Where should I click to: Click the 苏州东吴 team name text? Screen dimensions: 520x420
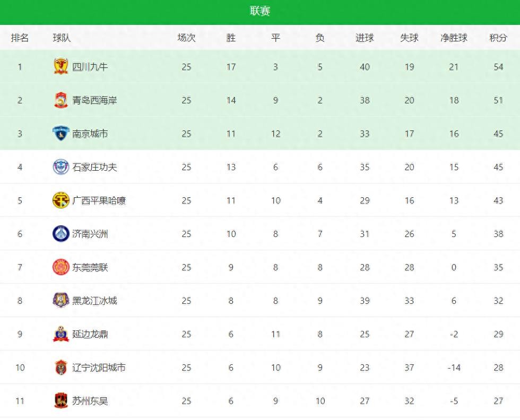click(90, 401)
